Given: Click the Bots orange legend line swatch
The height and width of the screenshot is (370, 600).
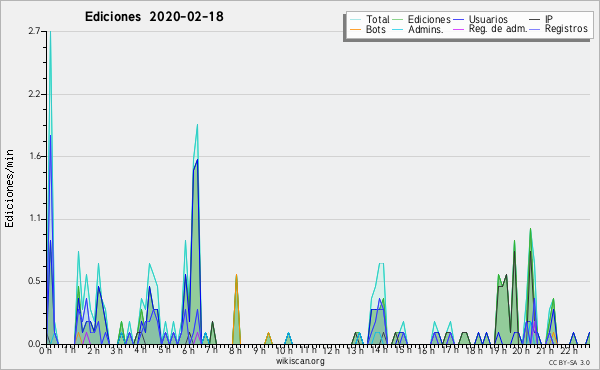Looking at the screenshot, I should click(355, 29).
